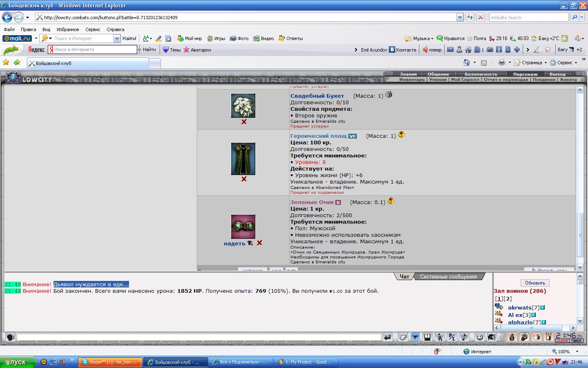Click the Mail.ru toolbar Найти! button
Viewport: 588px width, 368px height.
coord(129,38)
